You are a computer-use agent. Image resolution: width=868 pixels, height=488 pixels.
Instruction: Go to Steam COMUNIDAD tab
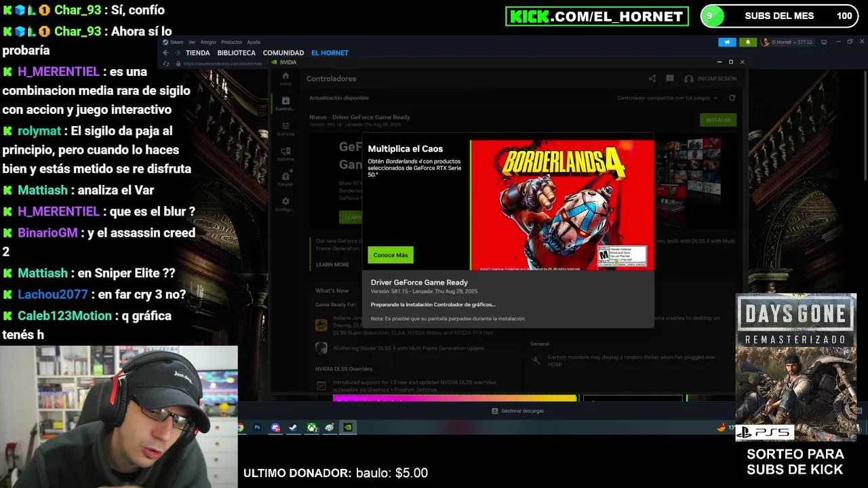(x=283, y=53)
